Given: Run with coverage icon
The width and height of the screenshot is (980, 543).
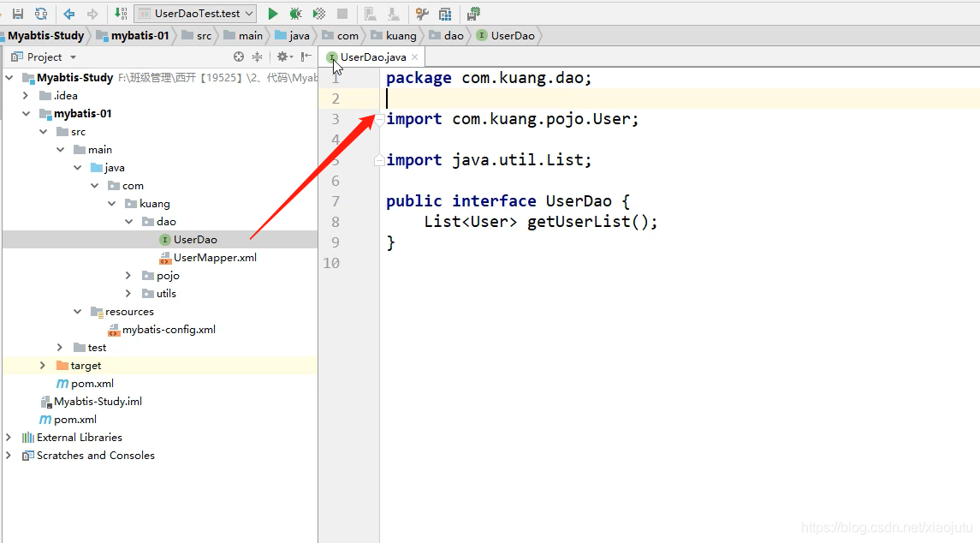Looking at the screenshot, I should (318, 13).
